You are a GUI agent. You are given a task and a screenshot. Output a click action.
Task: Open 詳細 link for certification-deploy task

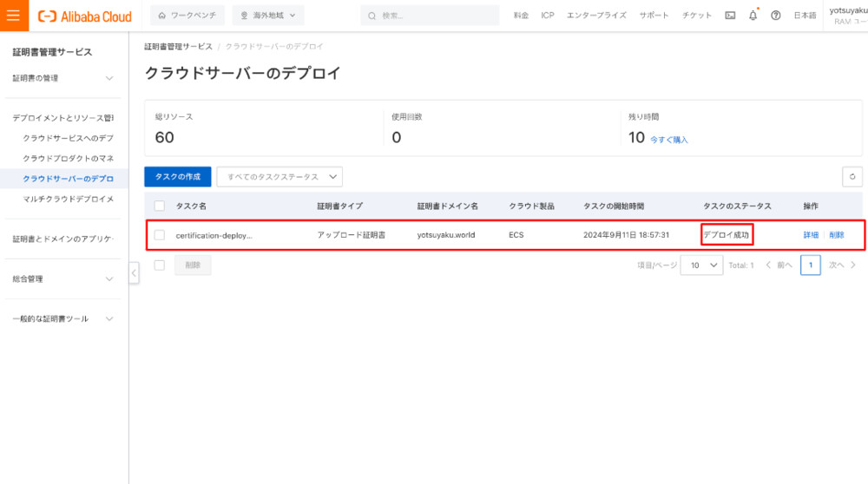(811, 235)
